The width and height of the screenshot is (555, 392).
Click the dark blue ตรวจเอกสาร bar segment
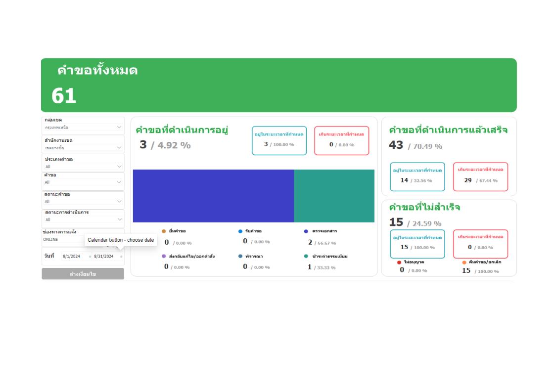point(213,196)
